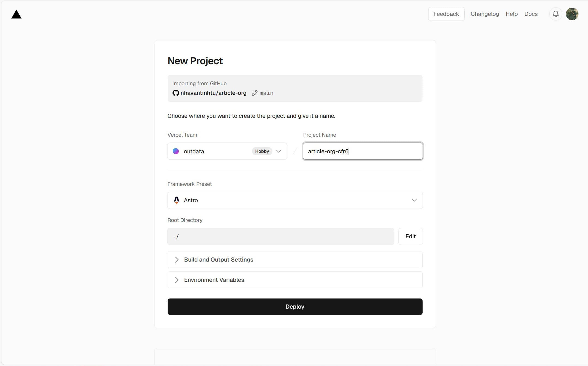The image size is (588, 366).
Task: Click the Astro framework icon
Action: [176, 200]
